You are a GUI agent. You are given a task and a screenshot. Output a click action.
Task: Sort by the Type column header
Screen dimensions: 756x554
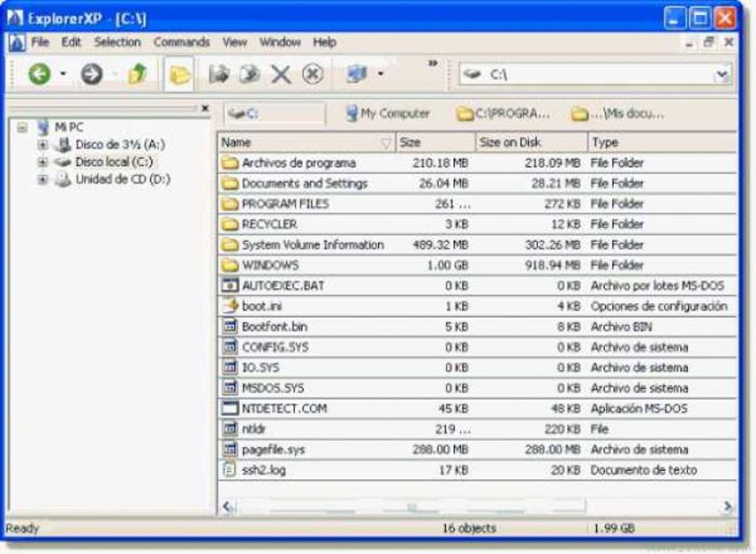(663, 143)
